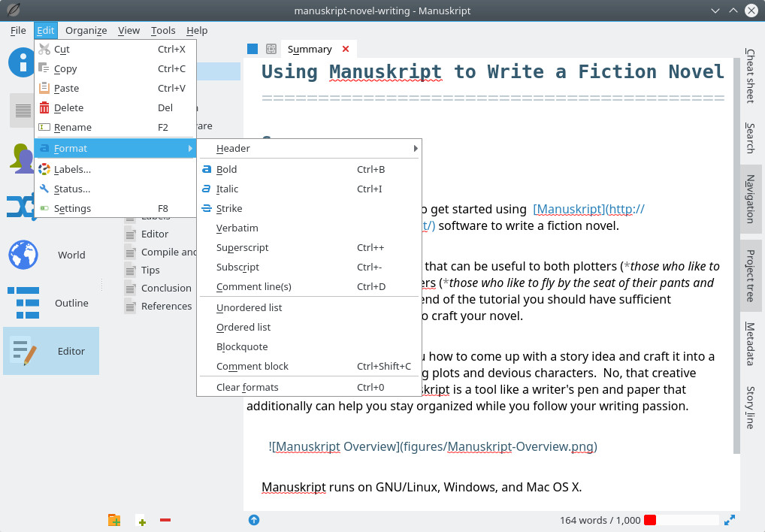Select Comment block entry
This screenshot has width=765, height=532.
coord(310,366)
